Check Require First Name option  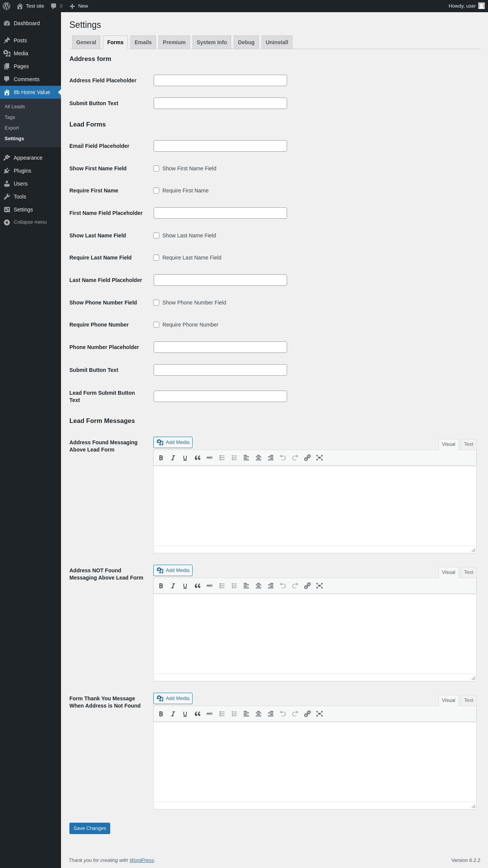click(156, 191)
